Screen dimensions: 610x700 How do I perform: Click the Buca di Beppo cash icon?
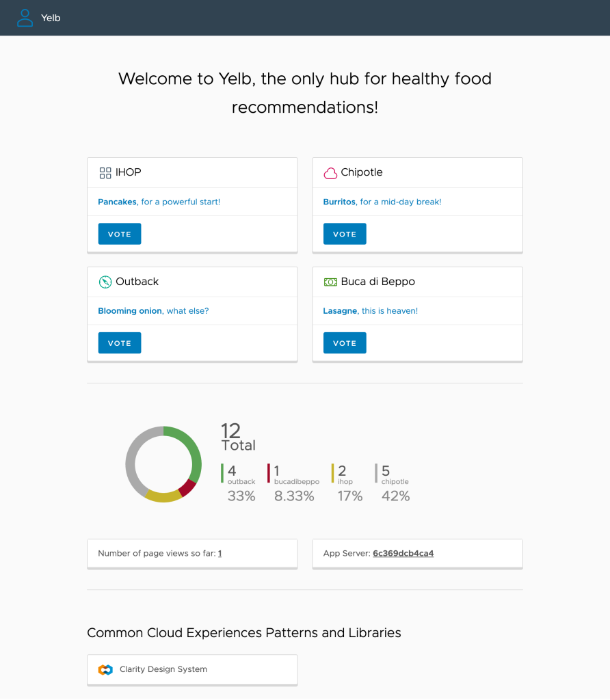pyautogui.click(x=331, y=281)
